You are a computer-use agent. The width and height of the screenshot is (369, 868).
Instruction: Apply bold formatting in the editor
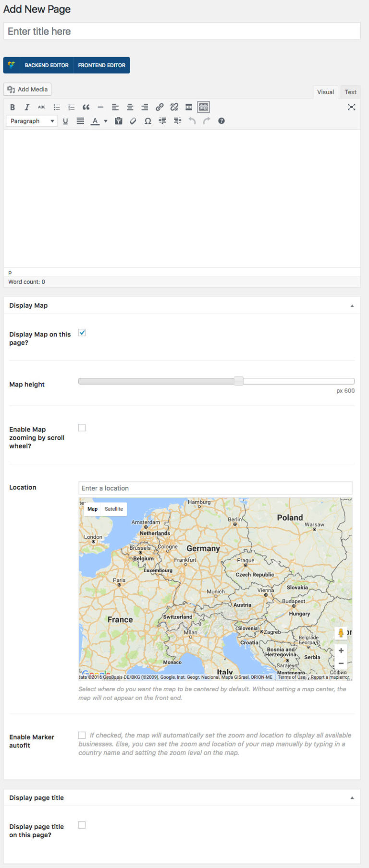[x=12, y=107]
